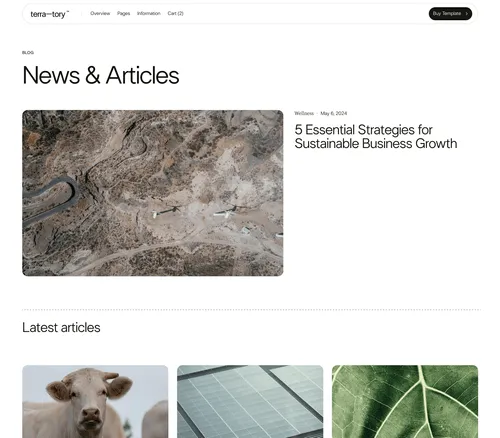Open the green leaf article card
This screenshot has height=438, width=500.
coord(405,401)
